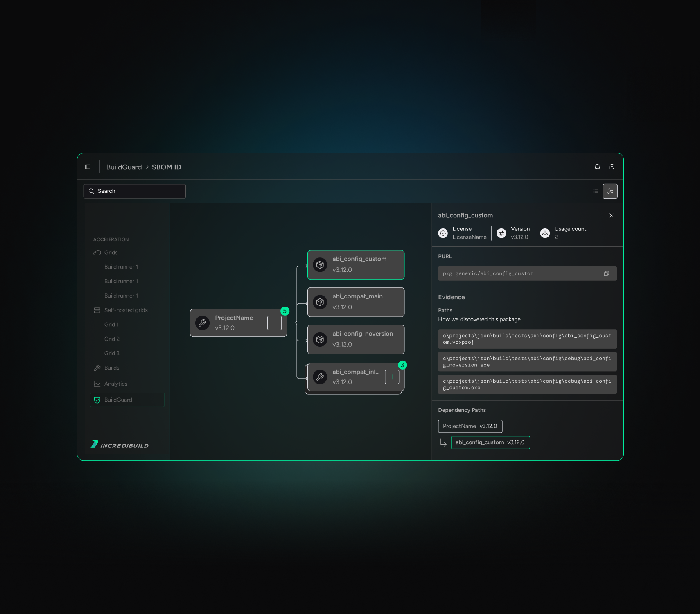This screenshot has height=614, width=700.
Task: Click the badge showing 3 on abi_compat_inl...
Action: tap(402, 365)
